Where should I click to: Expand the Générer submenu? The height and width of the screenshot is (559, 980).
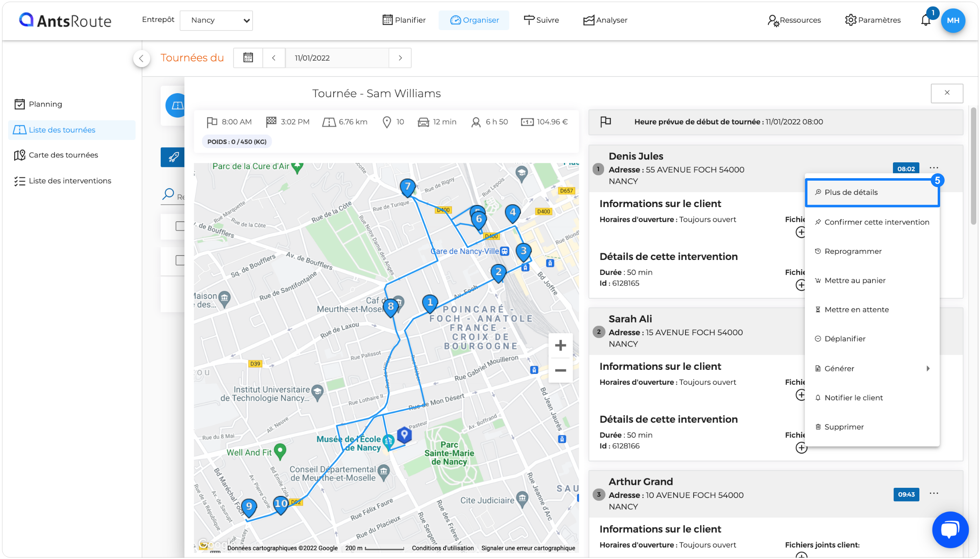click(x=872, y=369)
